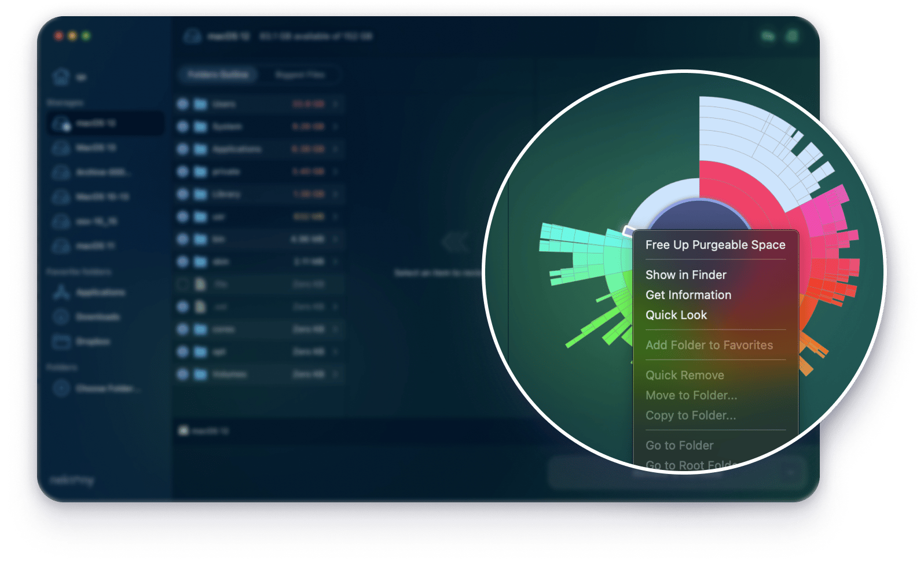Select Go to Folder entry
This screenshot has width=924, height=566.
click(x=679, y=446)
